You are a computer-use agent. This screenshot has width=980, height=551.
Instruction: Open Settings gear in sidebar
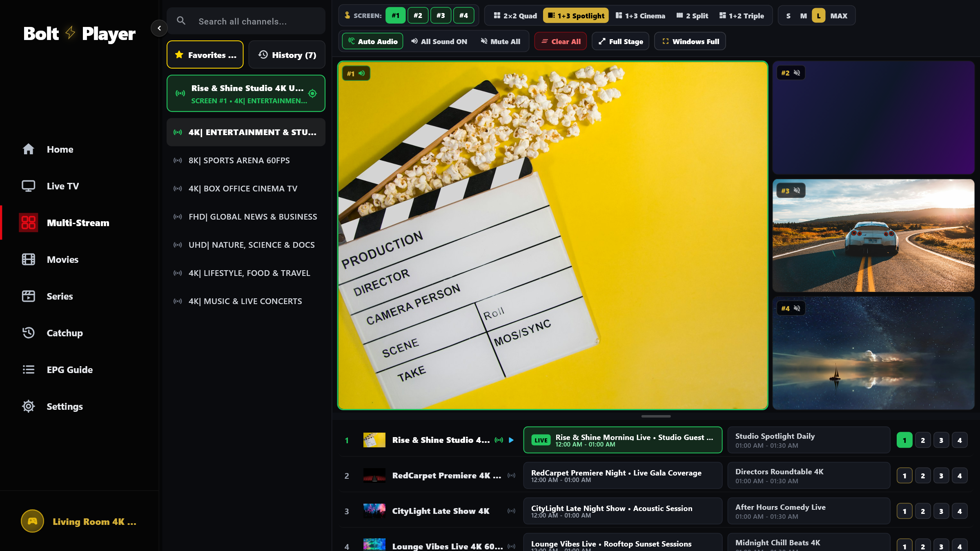point(28,406)
